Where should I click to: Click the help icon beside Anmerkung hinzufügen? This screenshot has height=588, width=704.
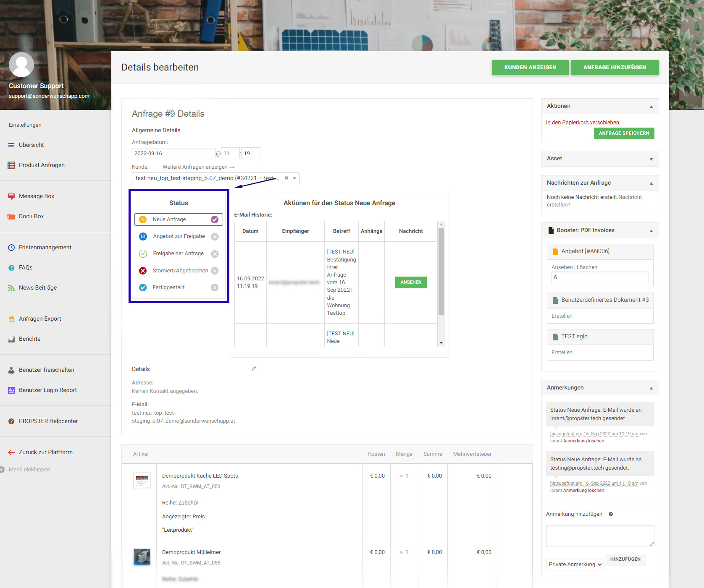pos(611,514)
